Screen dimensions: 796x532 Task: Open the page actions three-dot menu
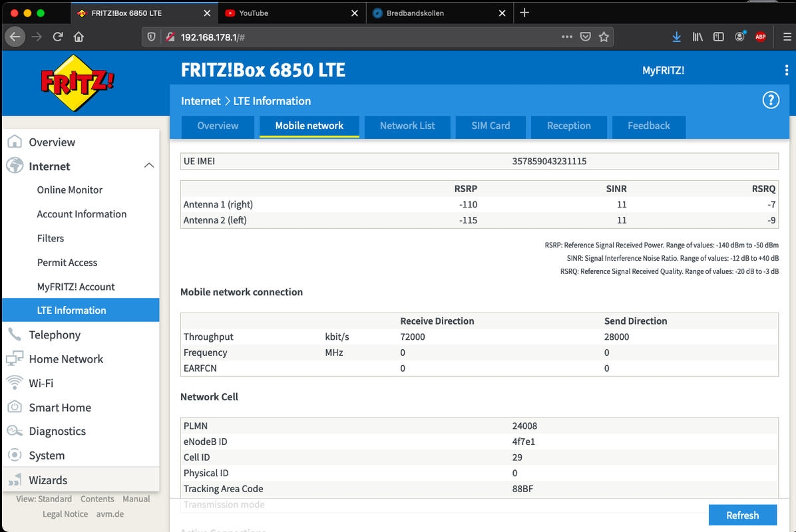pos(567,37)
